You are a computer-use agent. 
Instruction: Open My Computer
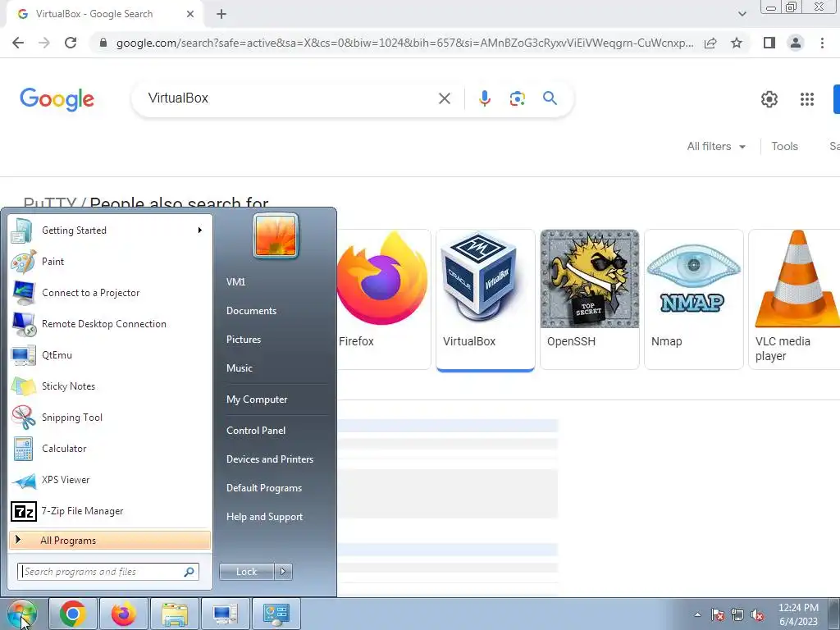pos(257,399)
